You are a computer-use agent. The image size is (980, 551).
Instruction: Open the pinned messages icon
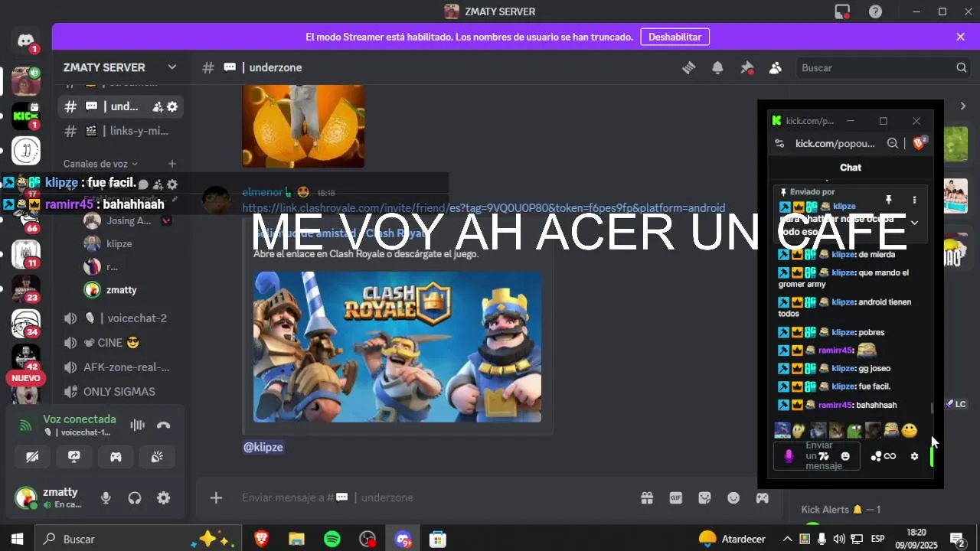746,67
